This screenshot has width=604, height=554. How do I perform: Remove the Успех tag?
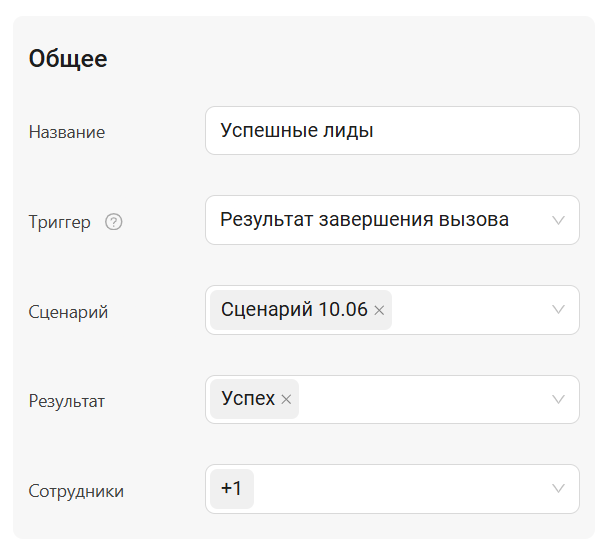click(x=286, y=400)
